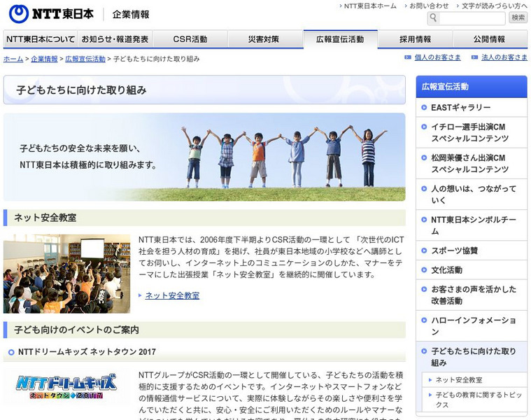Click the 企業情報 breadcrumb link
This screenshot has height=420, width=531.
click(x=44, y=59)
